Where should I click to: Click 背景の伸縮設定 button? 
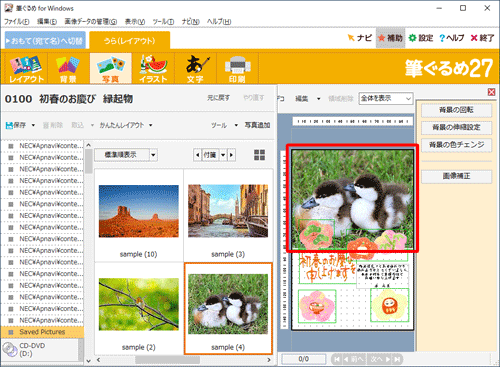(x=456, y=127)
